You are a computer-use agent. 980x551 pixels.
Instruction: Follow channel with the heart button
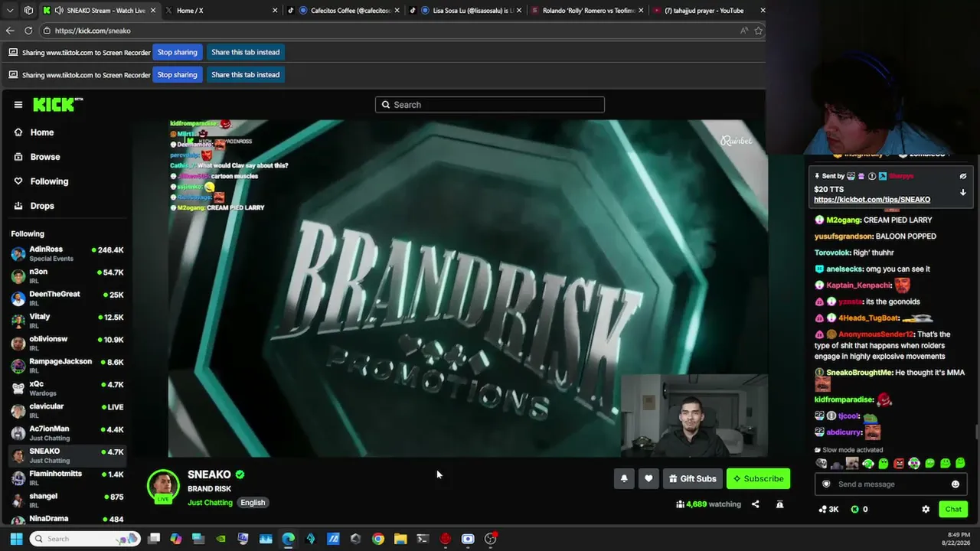tap(648, 479)
